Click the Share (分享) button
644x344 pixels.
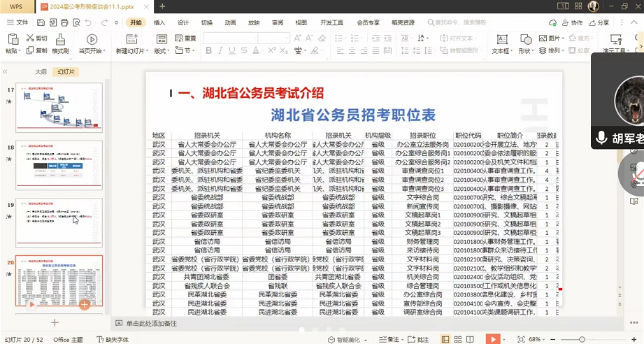click(x=598, y=22)
